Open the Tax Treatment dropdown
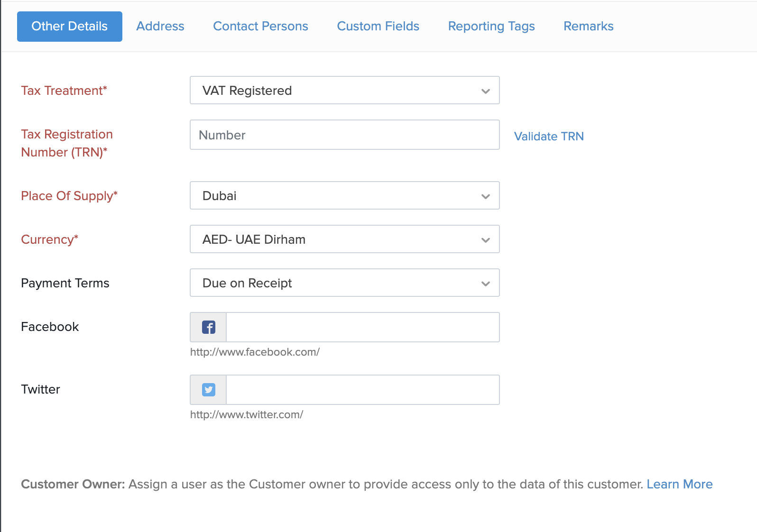The image size is (757, 532). (x=344, y=90)
